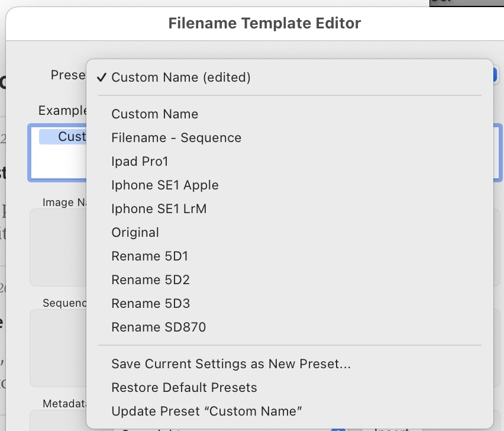
Task: Select the "Ipad Pro1" preset
Action: (x=140, y=161)
